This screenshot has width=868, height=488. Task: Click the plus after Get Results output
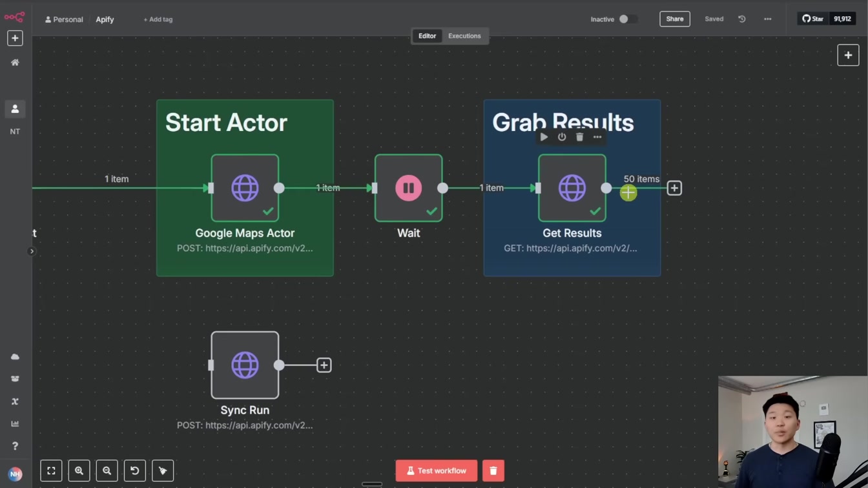[674, 188]
